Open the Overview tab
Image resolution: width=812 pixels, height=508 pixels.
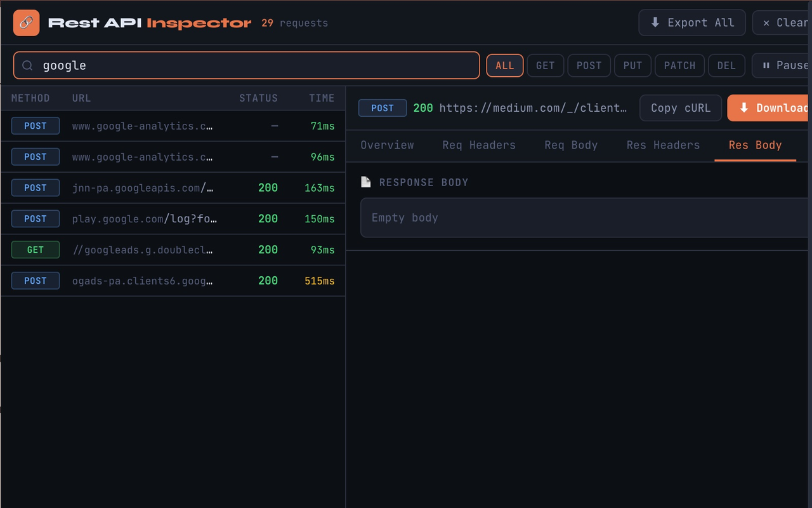[387, 145]
